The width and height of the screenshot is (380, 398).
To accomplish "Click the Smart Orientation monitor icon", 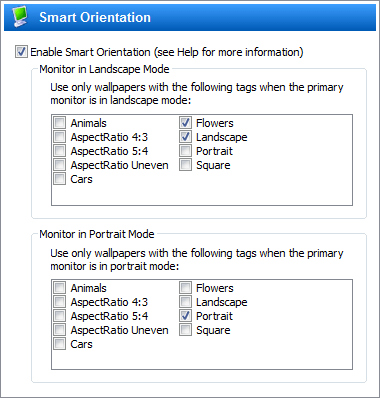I will pyautogui.click(x=20, y=17).
